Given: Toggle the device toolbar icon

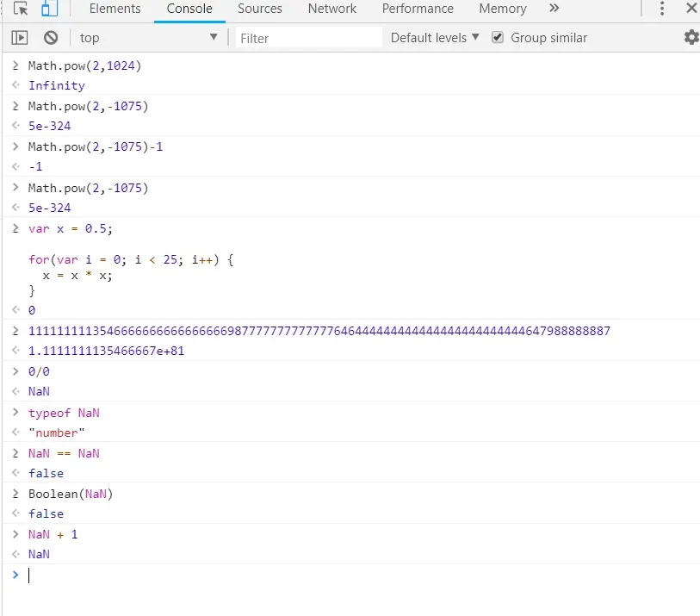Looking at the screenshot, I should pos(49,9).
